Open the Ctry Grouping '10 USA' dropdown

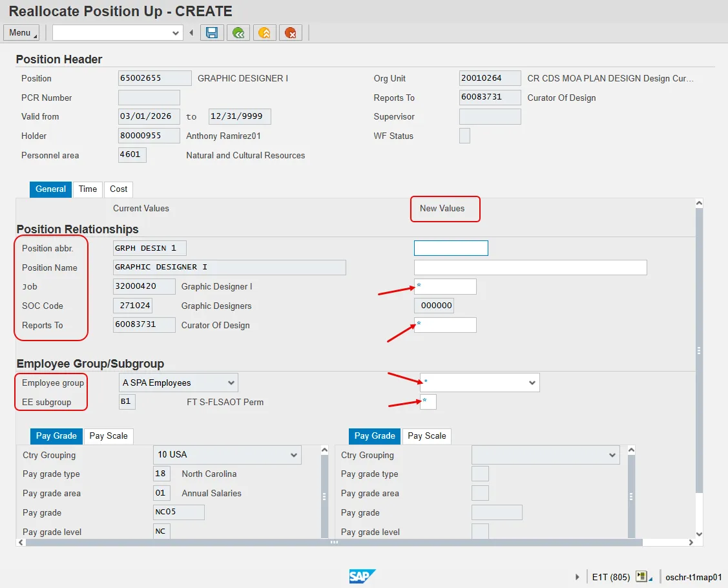point(294,455)
